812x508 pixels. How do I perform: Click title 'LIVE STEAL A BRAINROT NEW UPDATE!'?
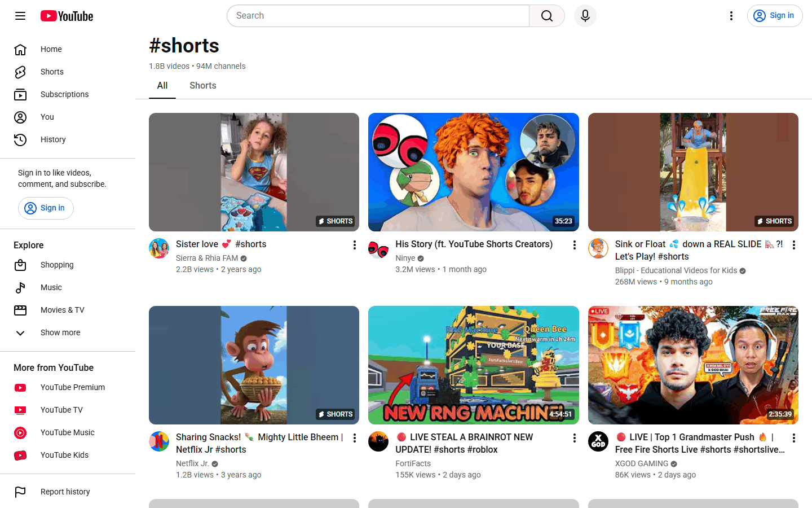coord(465,444)
